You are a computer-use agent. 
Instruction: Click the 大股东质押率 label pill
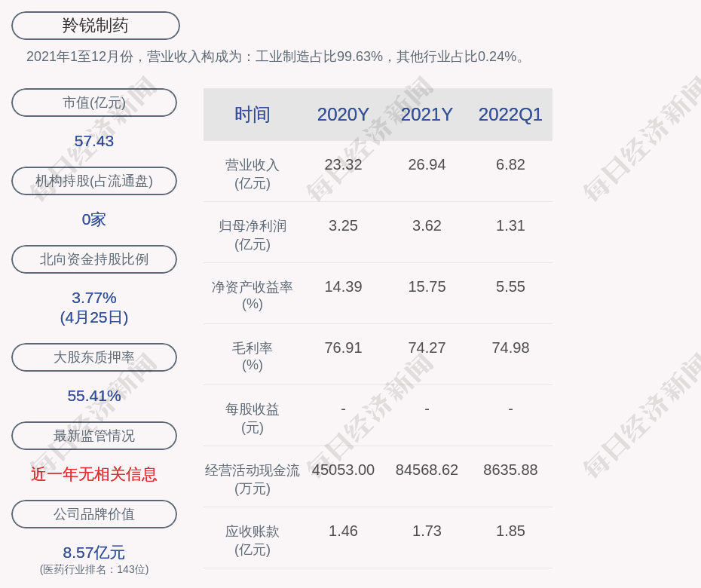coord(94,357)
